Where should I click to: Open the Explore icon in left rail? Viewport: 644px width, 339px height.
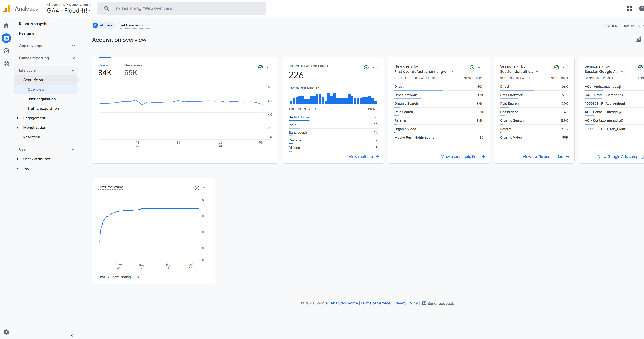click(x=7, y=51)
